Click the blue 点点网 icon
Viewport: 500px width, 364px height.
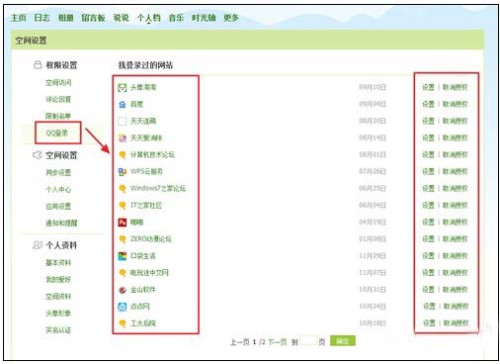pyautogui.click(x=122, y=306)
